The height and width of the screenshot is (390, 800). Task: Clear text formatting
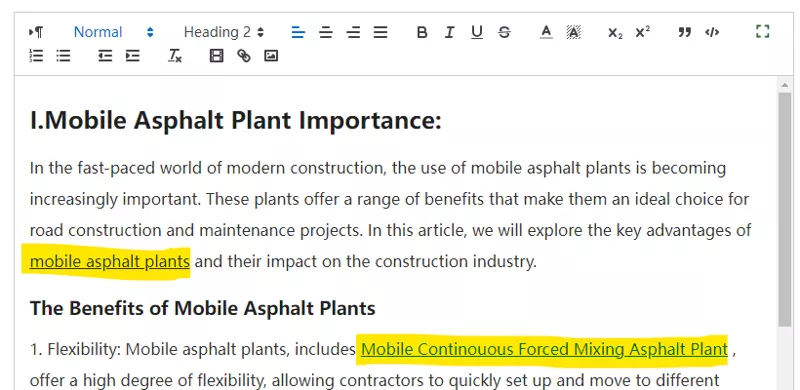click(174, 56)
